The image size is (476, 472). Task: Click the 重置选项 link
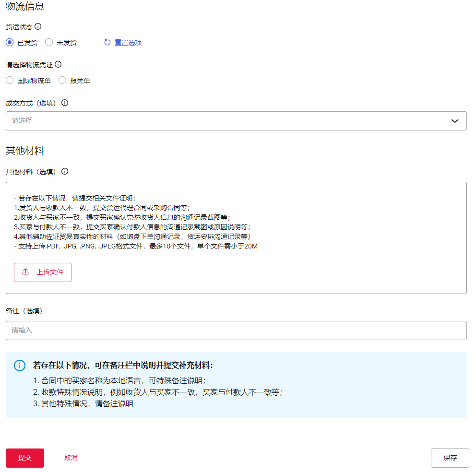tap(128, 43)
